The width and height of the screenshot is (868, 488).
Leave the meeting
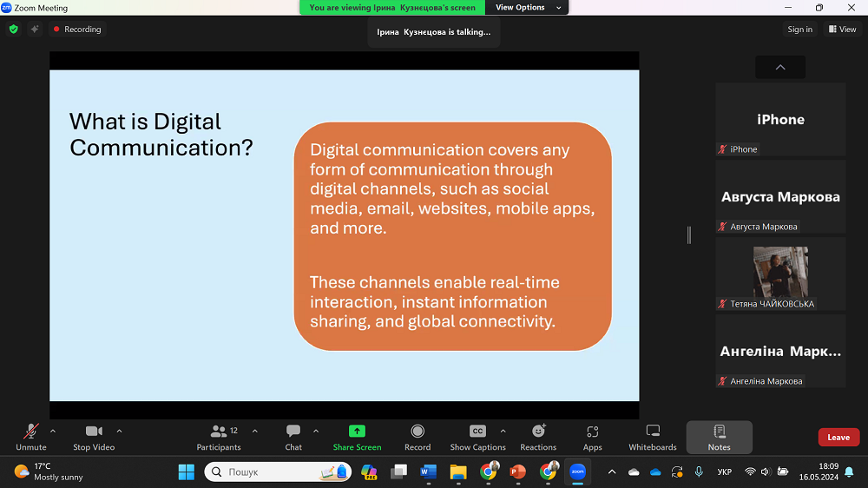(x=838, y=438)
